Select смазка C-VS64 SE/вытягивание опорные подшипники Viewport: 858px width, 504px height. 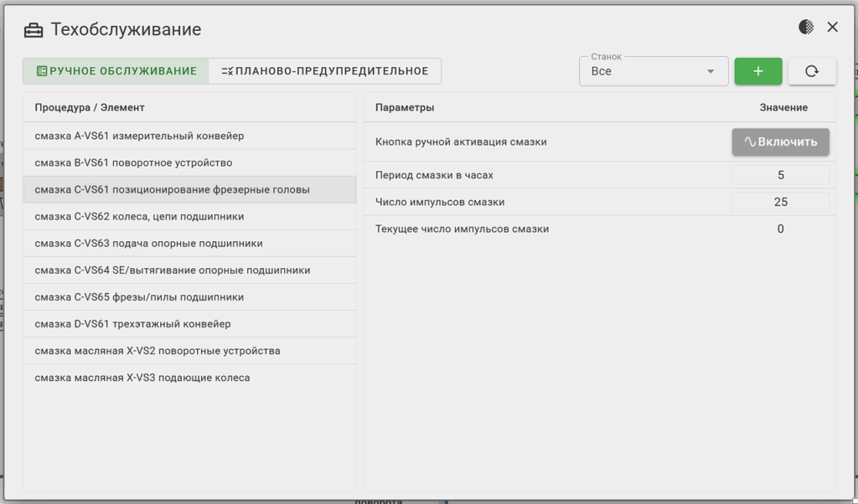pyautogui.click(x=189, y=270)
